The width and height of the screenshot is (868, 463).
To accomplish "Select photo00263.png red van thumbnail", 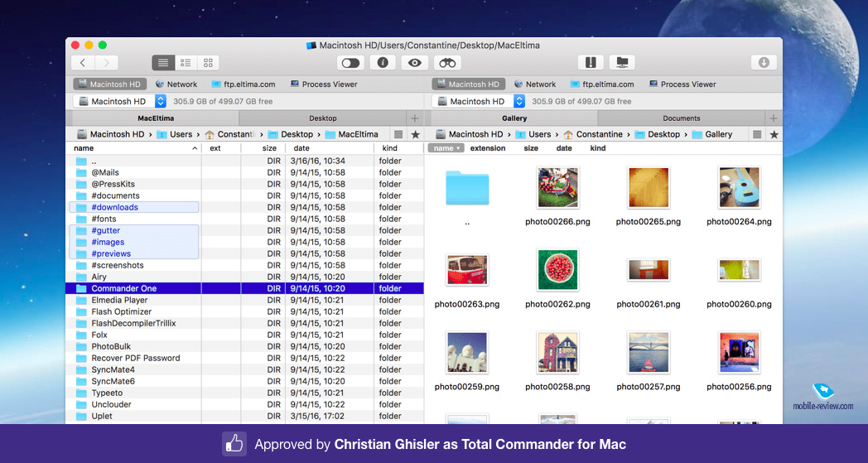I will pyautogui.click(x=467, y=270).
